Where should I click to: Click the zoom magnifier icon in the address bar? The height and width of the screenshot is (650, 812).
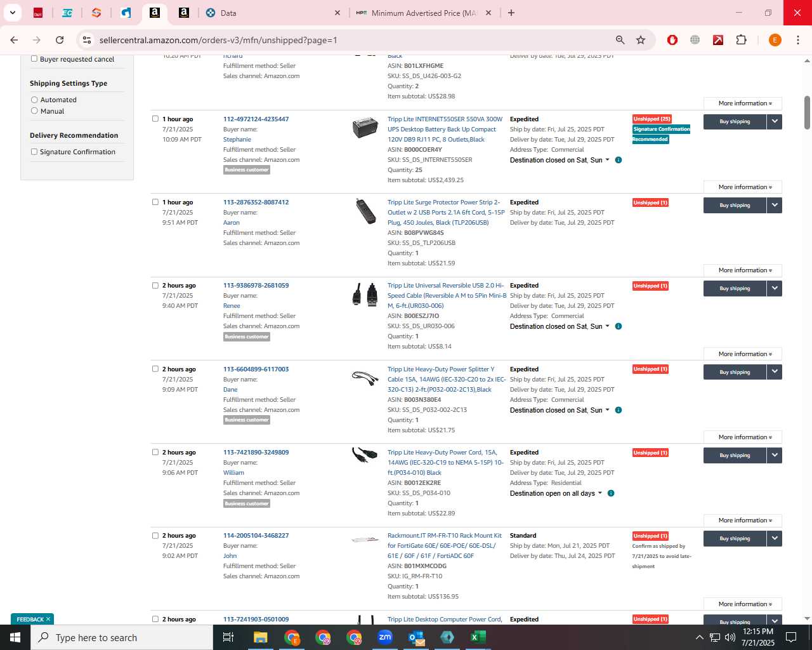[x=620, y=40]
